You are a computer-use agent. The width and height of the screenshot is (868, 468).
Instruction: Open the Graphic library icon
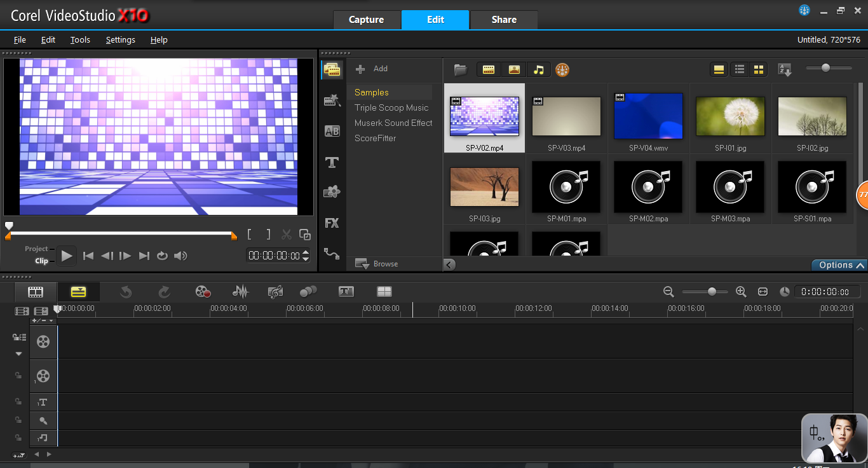coord(332,191)
